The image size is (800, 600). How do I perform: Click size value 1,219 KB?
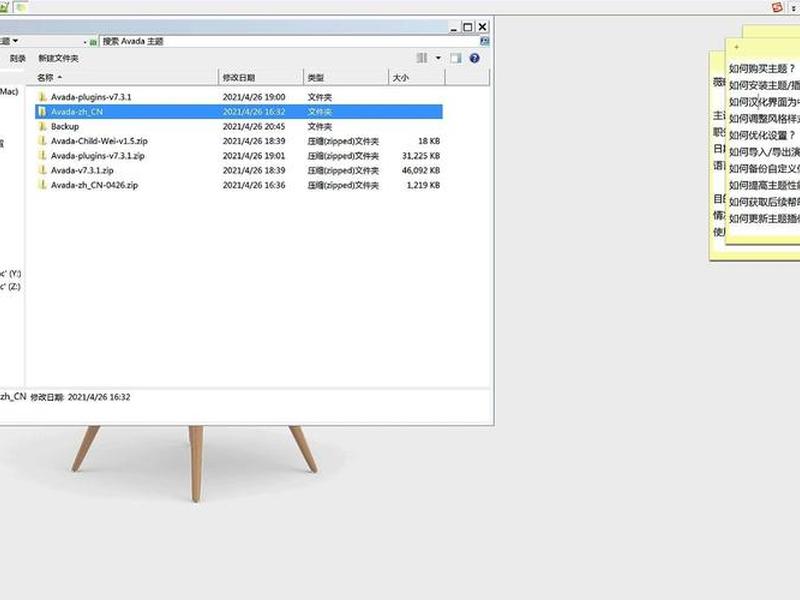[423, 185]
